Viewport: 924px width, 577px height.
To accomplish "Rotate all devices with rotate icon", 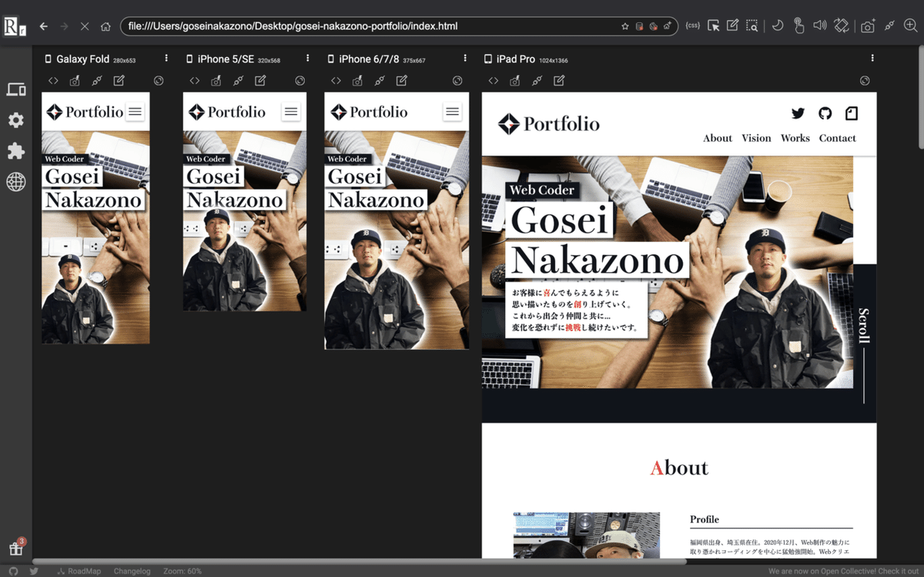I will coord(842,26).
